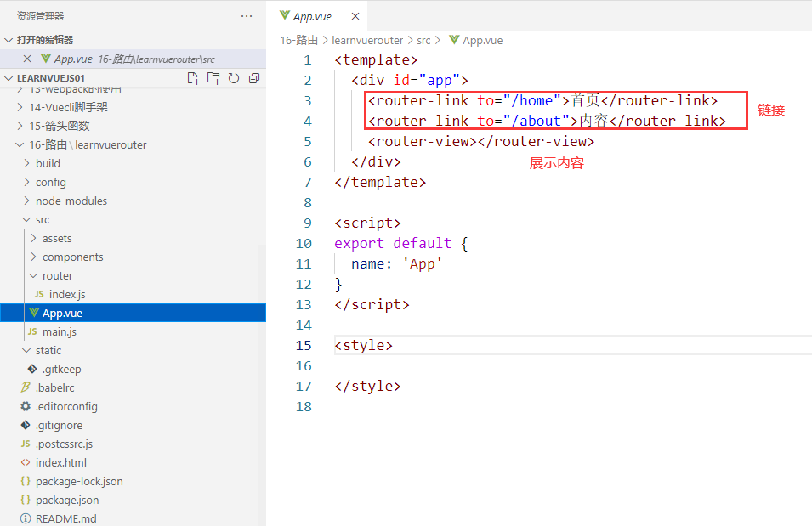
Task: Select App.vue in the file tree
Action: [x=133, y=313]
